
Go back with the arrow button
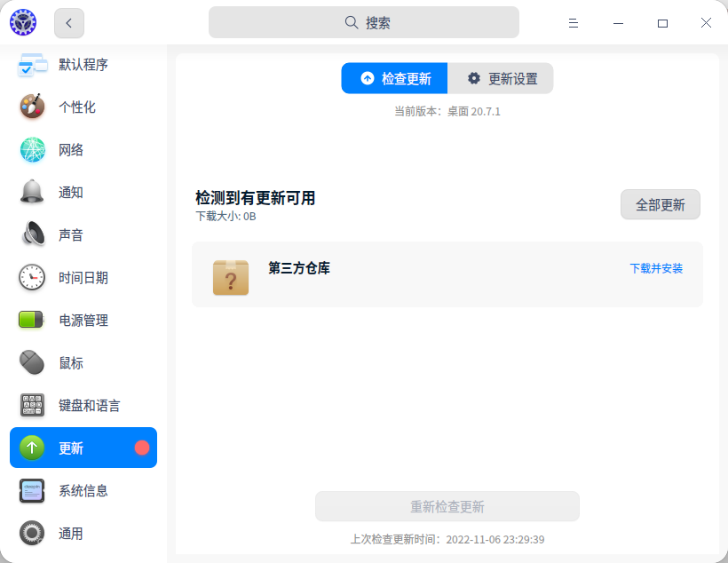(x=69, y=23)
